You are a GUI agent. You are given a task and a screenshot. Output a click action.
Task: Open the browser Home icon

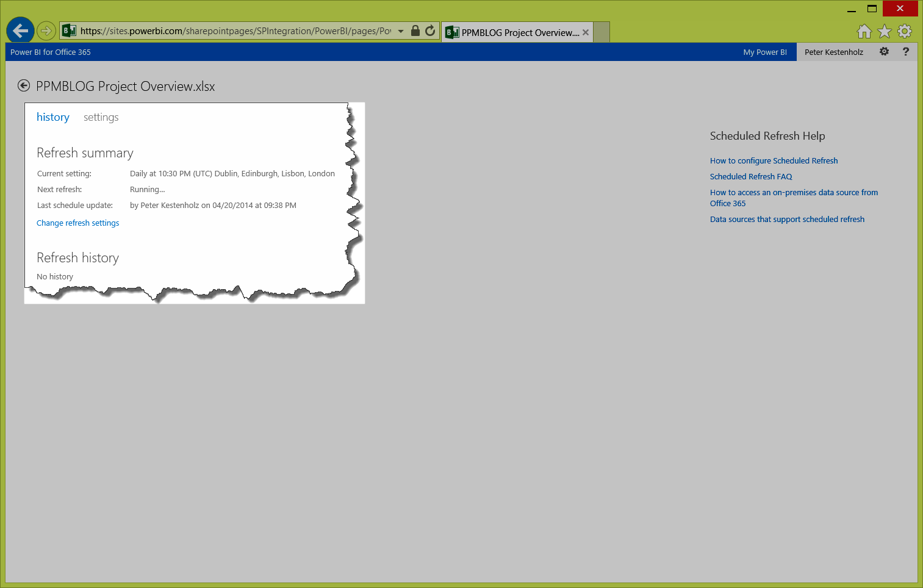pyautogui.click(x=864, y=31)
